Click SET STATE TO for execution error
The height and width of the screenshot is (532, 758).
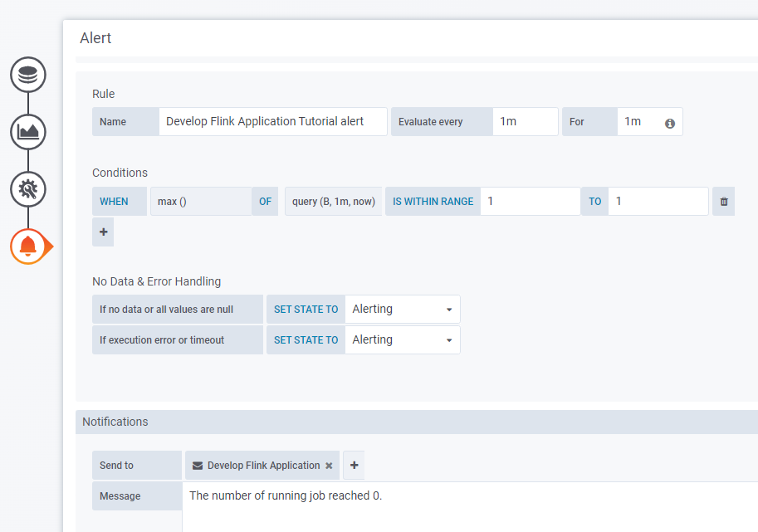(x=306, y=339)
